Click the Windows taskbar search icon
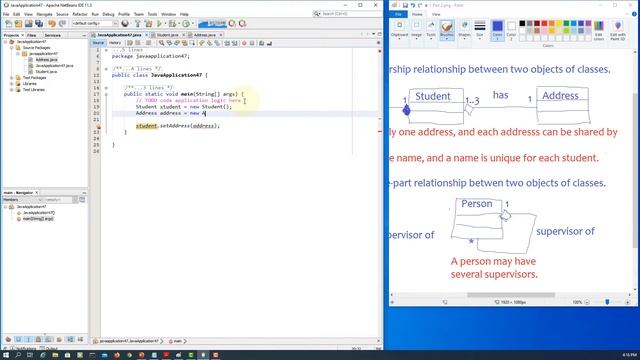This screenshot has width=640, height=360. click(18, 355)
